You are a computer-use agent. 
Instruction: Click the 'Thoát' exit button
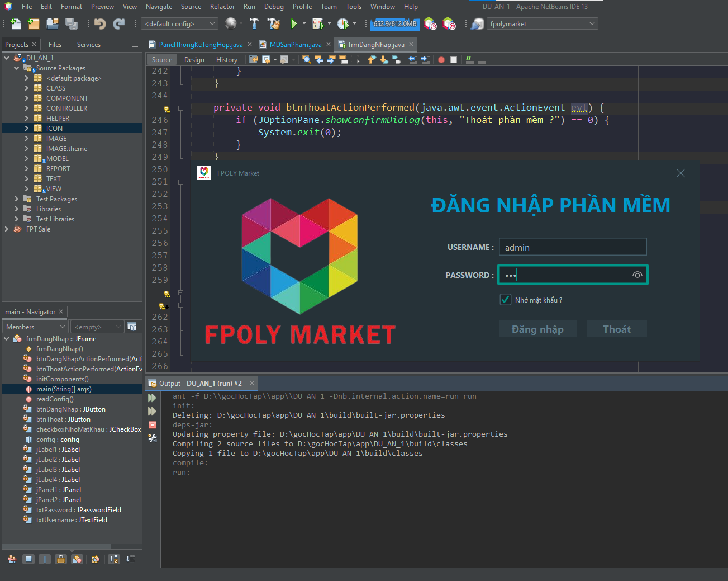click(616, 329)
